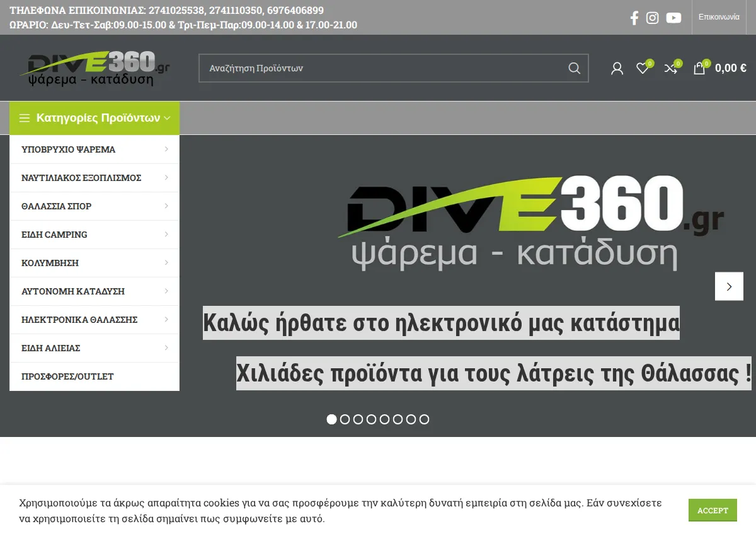Click the ΤΗΛΕΦΩΝΑ ΕΠΙΚΟΙΝΩΝΙΑΣ phone numbers text
756x536 pixels.
167,11
